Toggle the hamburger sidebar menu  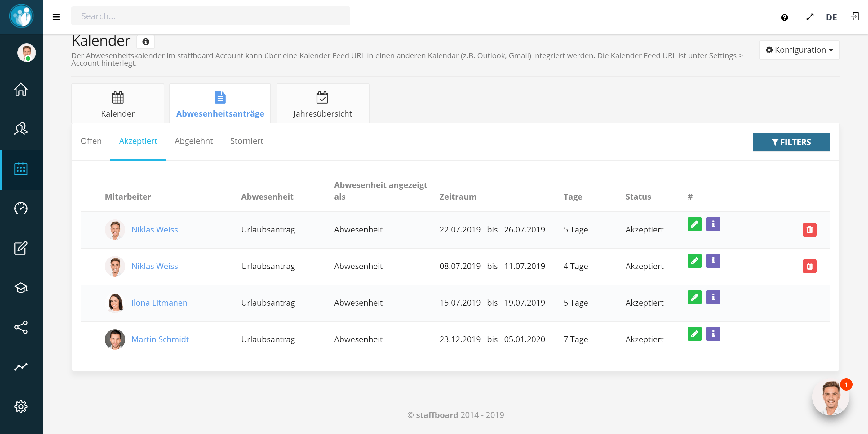coord(56,17)
